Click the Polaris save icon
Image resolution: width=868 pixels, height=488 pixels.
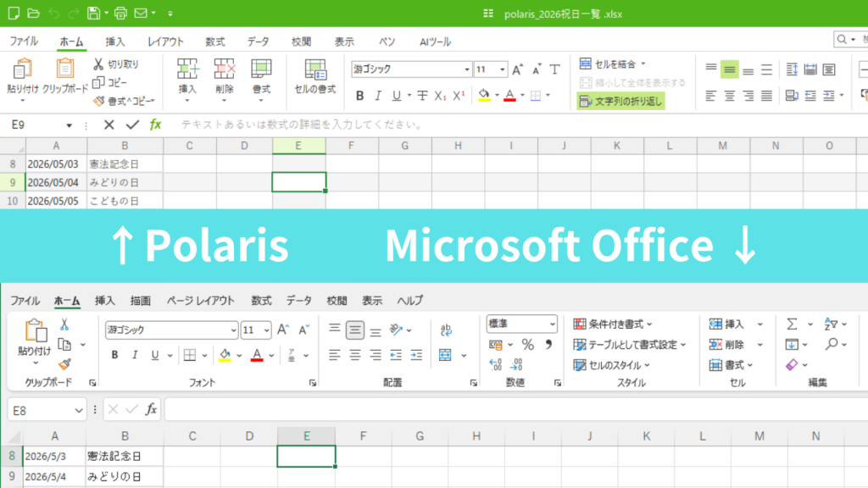tap(93, 14)
